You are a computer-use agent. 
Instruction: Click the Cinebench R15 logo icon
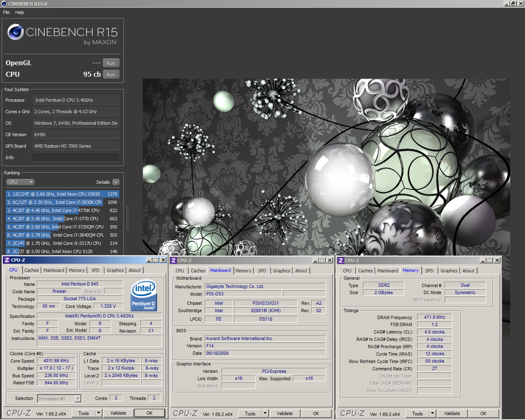point(16,32)
